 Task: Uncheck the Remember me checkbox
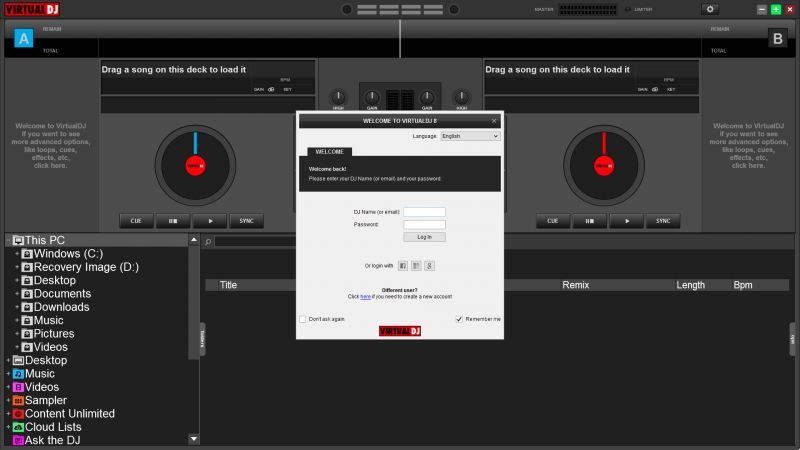tap(459, 319)
